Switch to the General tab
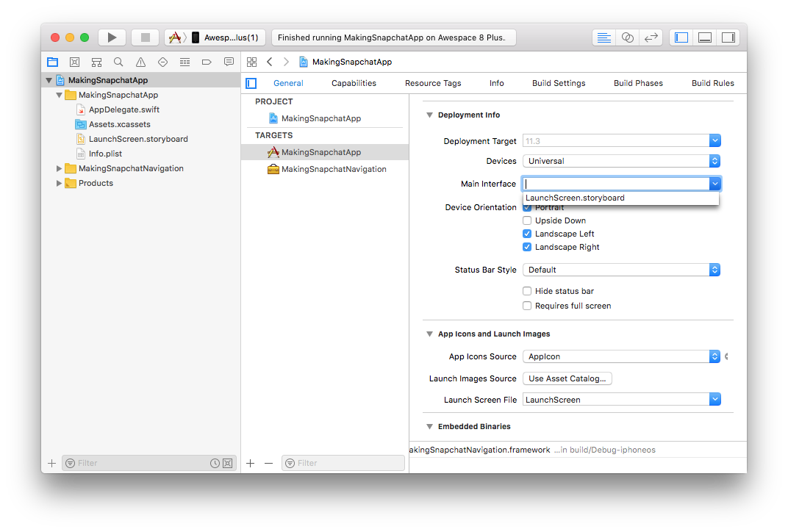 [x=288, y=83]
